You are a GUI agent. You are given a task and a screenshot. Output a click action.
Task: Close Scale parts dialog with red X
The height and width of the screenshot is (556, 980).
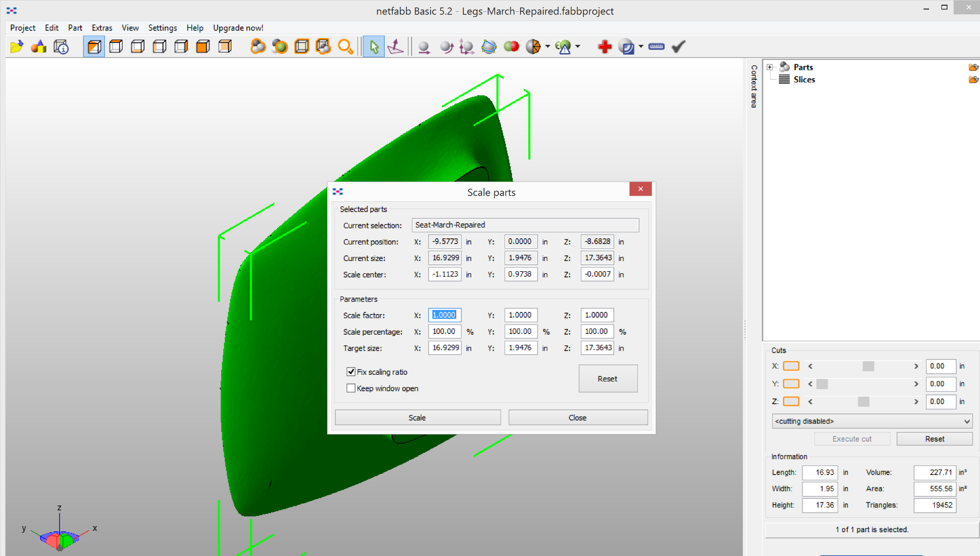[x=640, y=189]
